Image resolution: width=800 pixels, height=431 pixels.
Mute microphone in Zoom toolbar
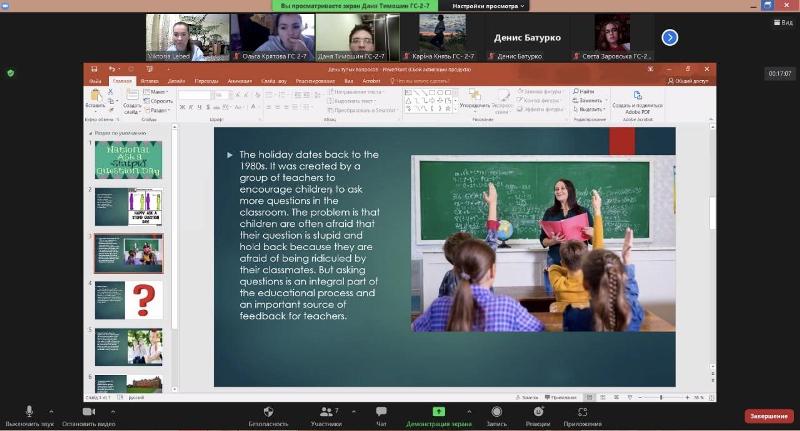pos(29,414)
